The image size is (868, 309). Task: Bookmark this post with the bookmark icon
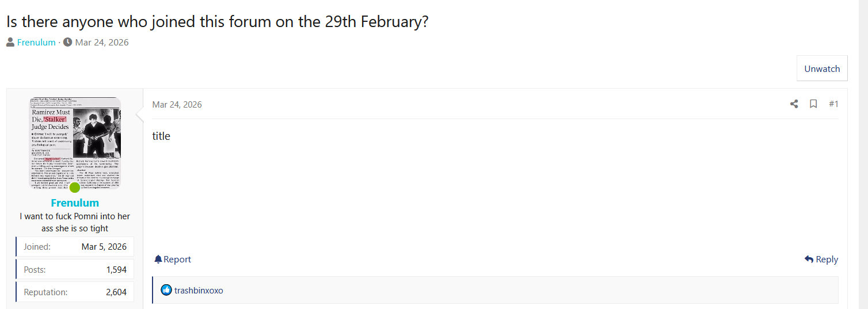[813, 104]
